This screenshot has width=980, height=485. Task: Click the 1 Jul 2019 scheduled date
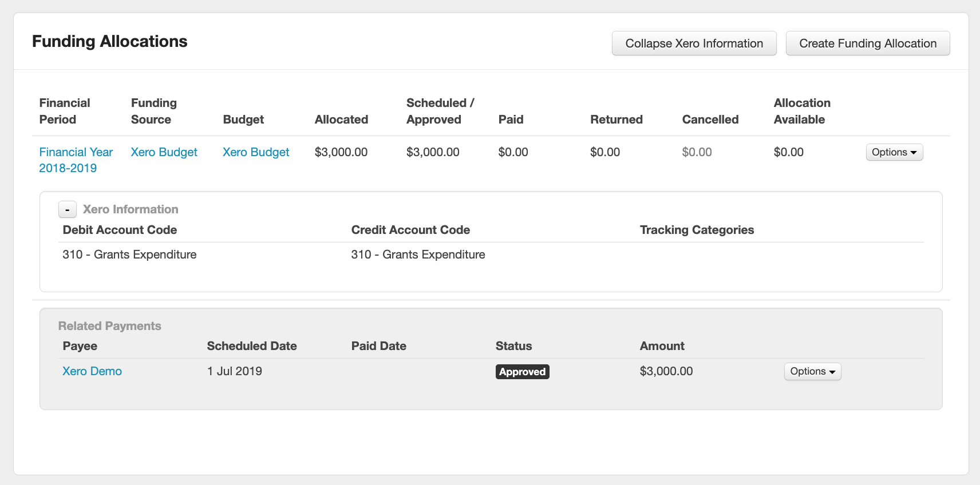point(235,371)
